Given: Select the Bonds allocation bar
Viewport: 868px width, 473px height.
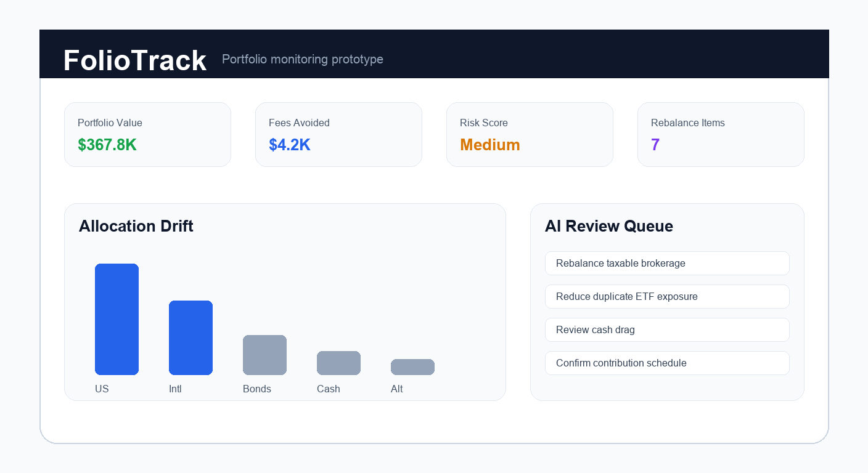Looking at the screenshot, I should pos(264,355).
